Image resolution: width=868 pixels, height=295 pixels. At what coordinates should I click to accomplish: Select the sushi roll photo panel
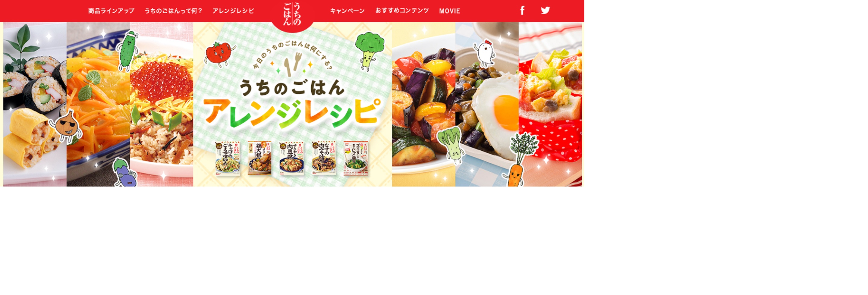[x=35, y=104]
